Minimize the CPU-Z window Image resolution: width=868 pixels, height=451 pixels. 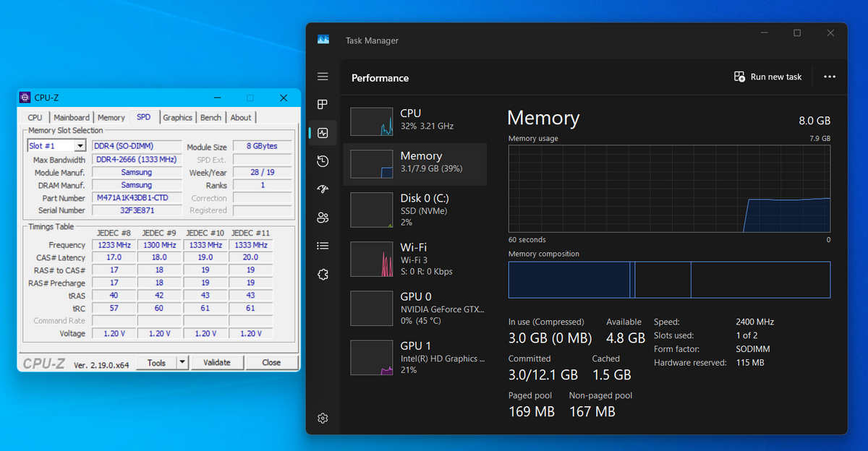(x=216, y=98)
